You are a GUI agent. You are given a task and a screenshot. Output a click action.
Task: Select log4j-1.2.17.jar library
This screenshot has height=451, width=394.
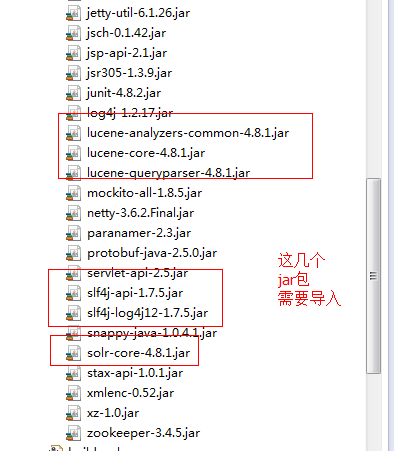click(x=130, y=113)
